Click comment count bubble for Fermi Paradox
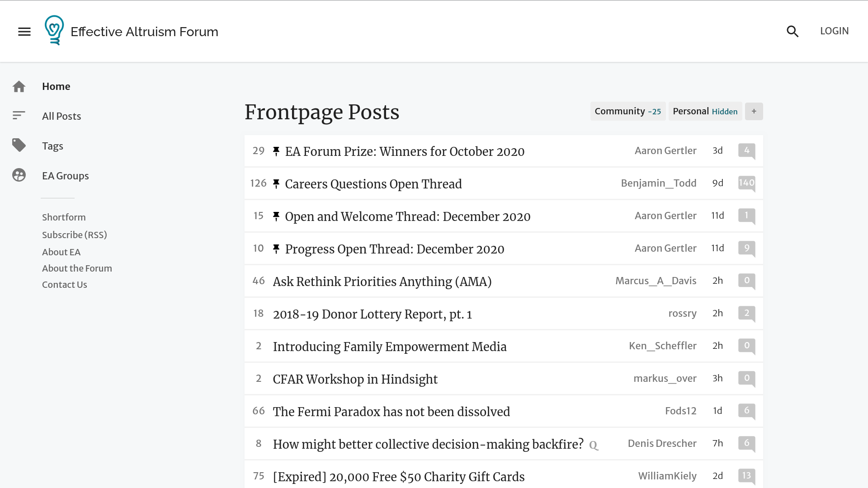Screen dimensions: 868x488 pos(747,411)
